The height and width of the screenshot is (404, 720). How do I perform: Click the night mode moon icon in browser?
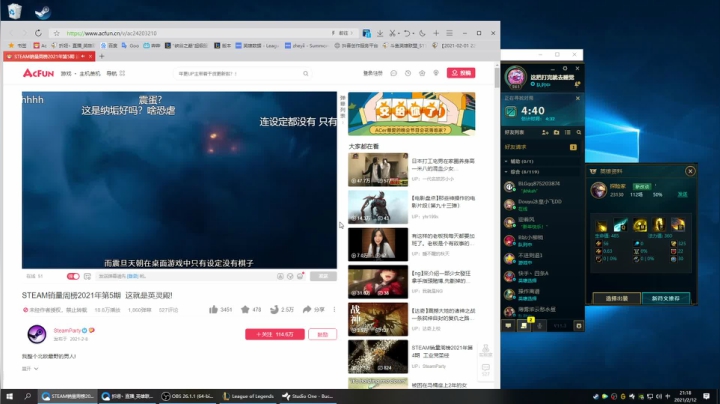pos(422,33)
